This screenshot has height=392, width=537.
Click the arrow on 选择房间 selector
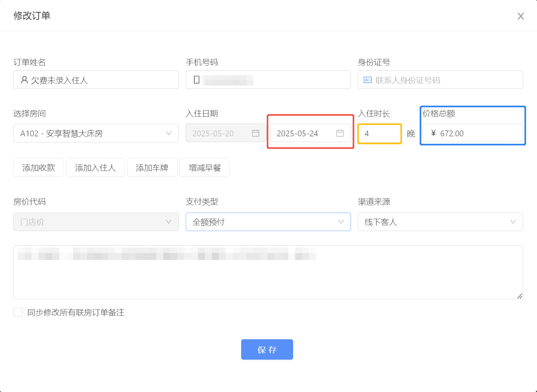click(168, 133)
